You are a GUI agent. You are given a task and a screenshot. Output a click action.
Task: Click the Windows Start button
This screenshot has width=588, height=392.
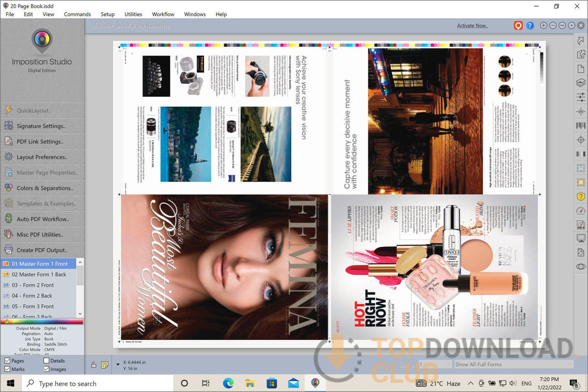coord(11,383)
